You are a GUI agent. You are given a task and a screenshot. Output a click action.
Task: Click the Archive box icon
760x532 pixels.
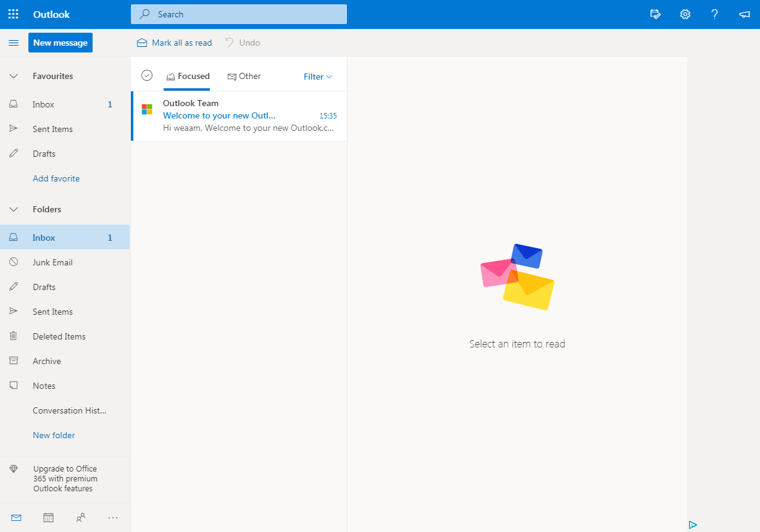[14, 361]
